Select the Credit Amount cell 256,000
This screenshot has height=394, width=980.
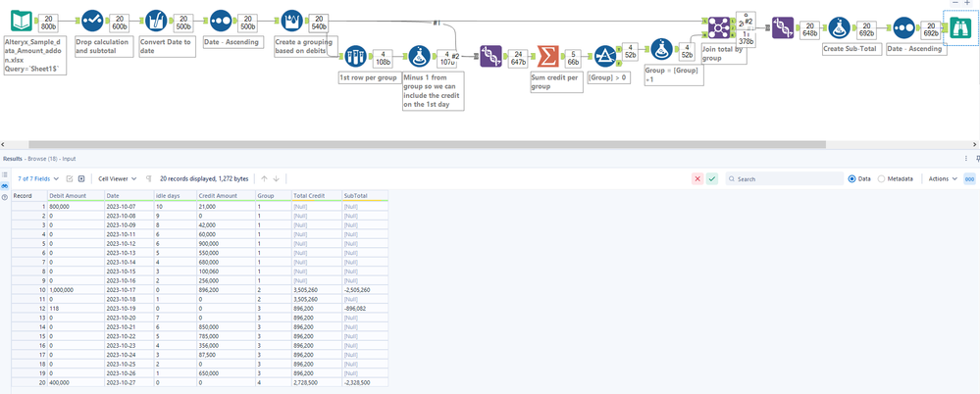(226, 281)
